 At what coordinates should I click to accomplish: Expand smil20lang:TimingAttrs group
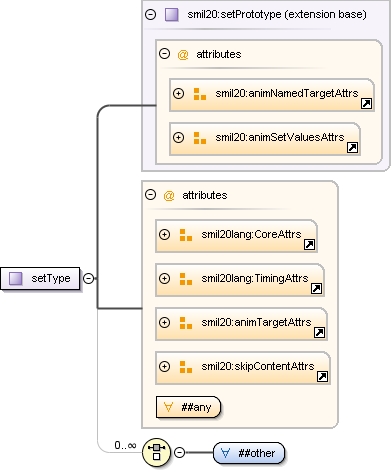click(164, 278)
